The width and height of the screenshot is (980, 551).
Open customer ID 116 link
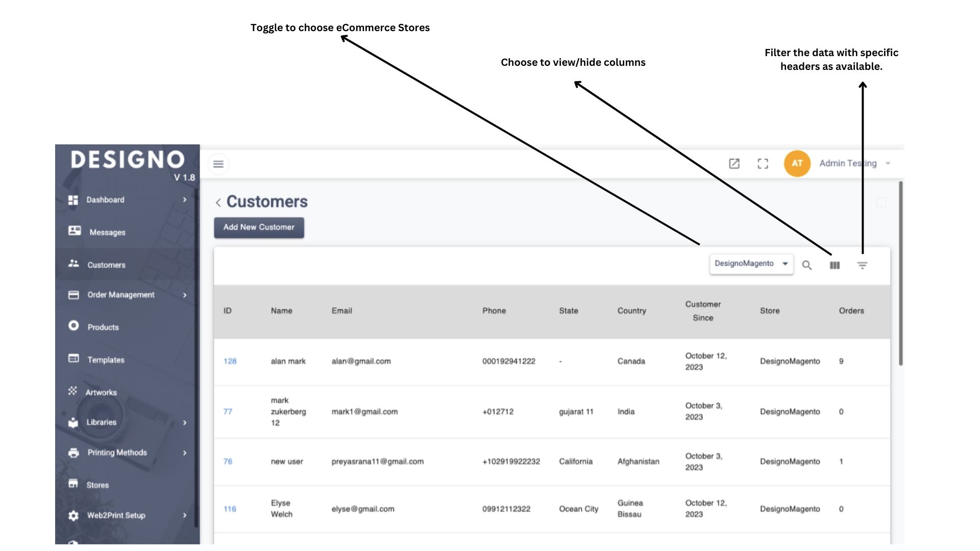point(230,509)
